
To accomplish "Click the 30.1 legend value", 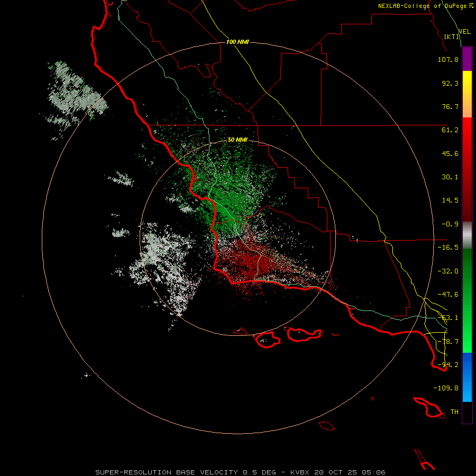I will pyautogui.click(x=450, y=177).
